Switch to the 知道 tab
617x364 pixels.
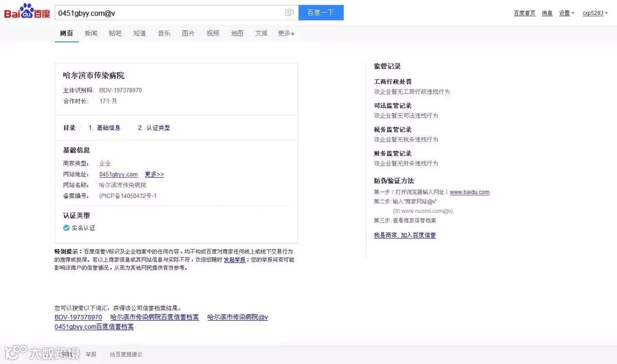(140, 33)
